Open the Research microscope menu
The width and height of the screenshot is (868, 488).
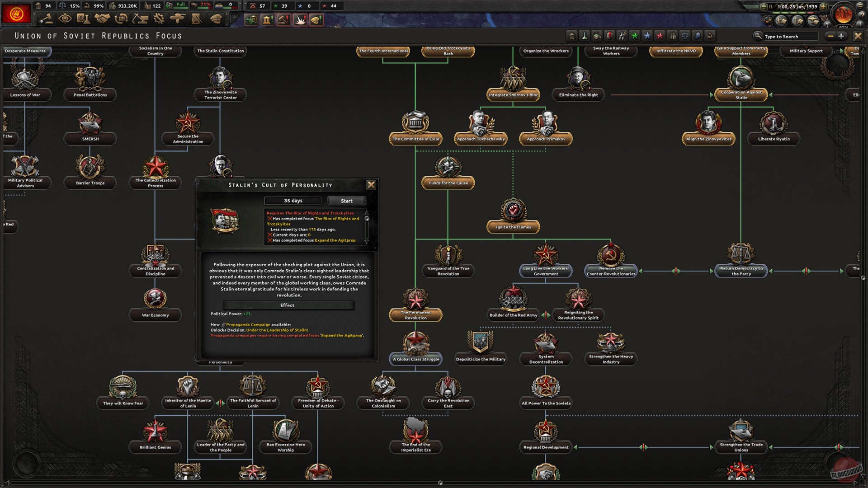84,19
